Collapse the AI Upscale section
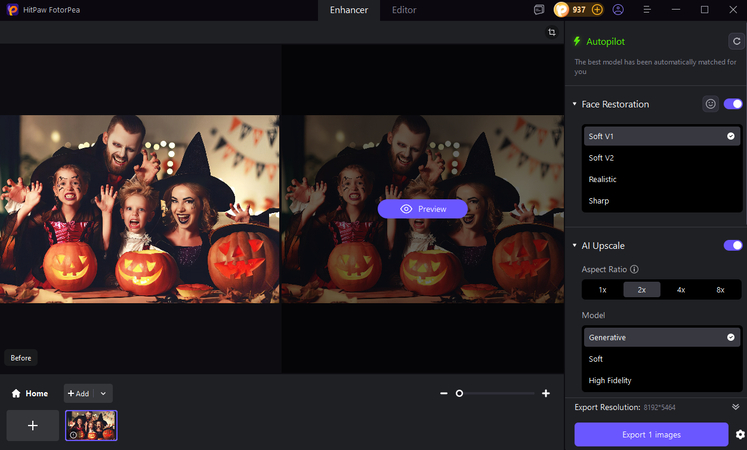The image size is (747, 450). point(575,245)
